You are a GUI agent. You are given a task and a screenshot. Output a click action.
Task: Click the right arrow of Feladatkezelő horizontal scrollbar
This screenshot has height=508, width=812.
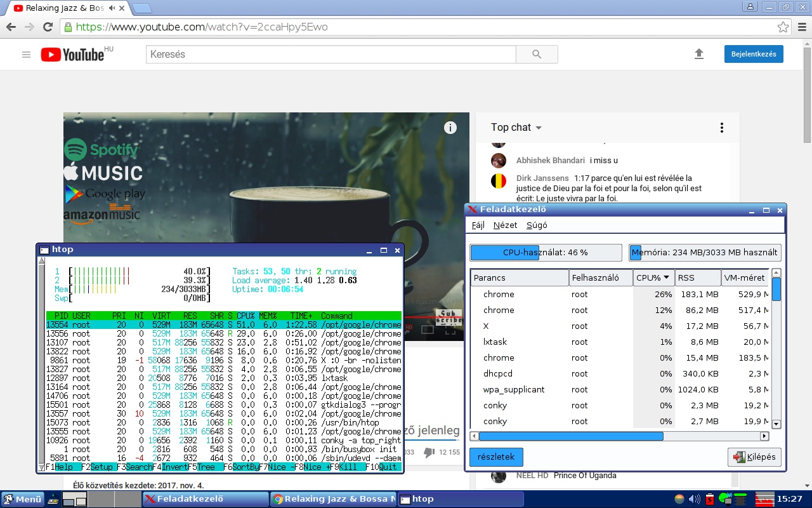tap(764, 436)
